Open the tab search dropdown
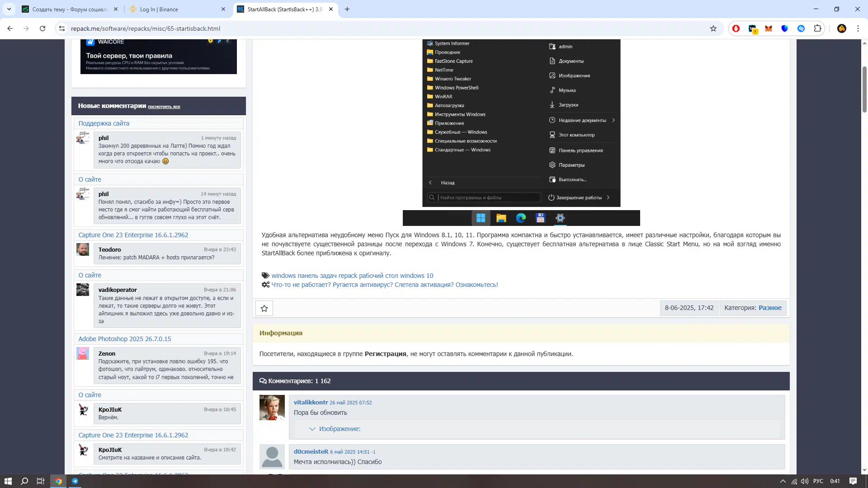The image size is (868, 488). pos(9,9)
